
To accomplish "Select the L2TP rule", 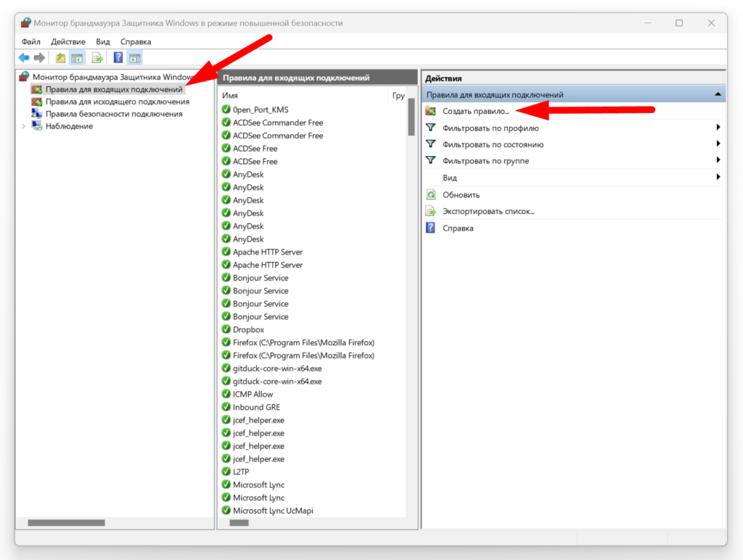I will coord(241,472).
